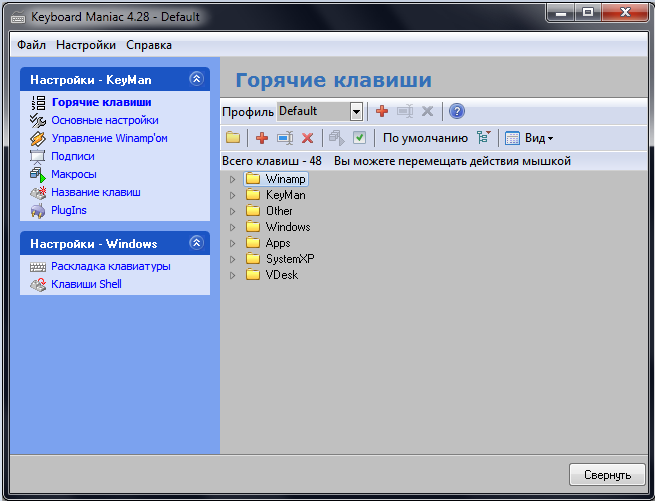The height and width of the screenshot is (501, 655).
Task: Click the PlugIns plug icon
Action: 38,211
